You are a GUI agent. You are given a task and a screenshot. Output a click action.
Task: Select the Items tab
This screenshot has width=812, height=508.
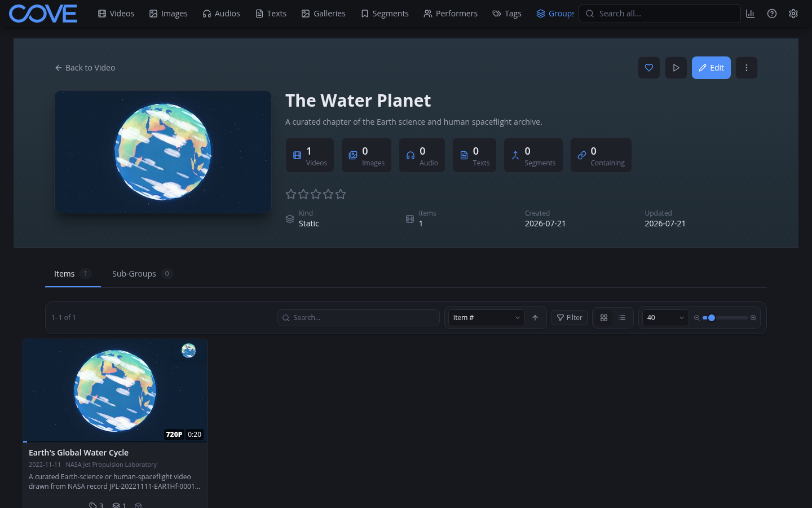click(73, 274)
